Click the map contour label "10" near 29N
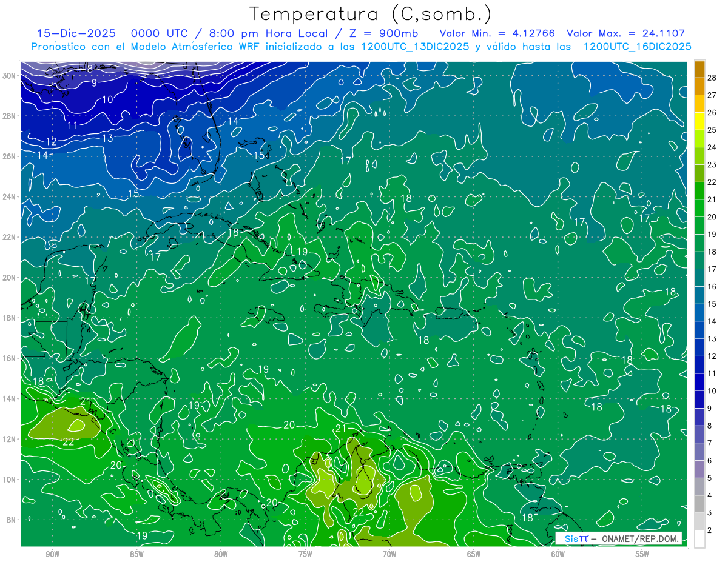Viewport: 728px width, 562px height. (x=107, y=99)
